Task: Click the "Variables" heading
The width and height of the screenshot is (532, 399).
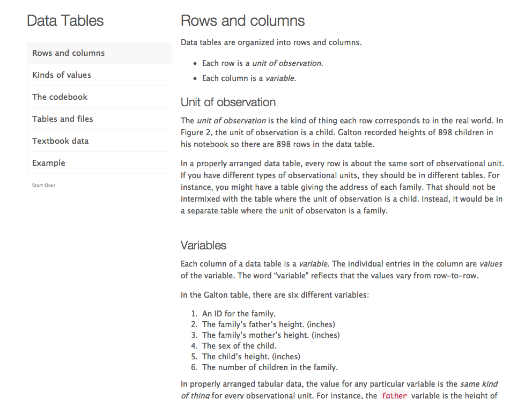Action: pos(204,245)
